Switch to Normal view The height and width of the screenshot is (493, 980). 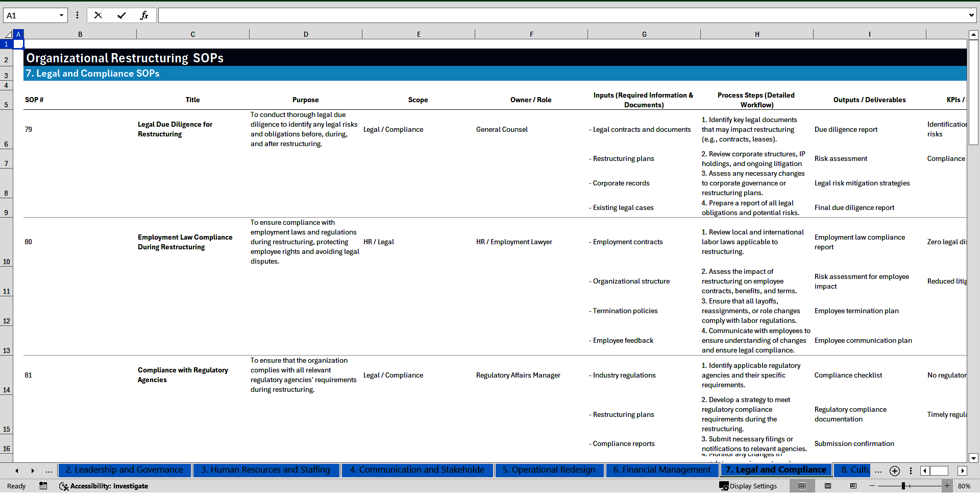point(802,486)
